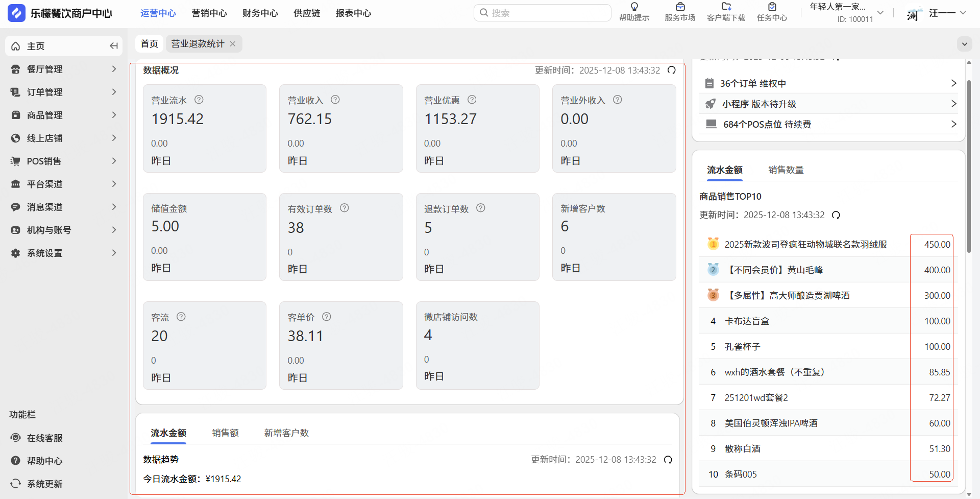Expand the 餐厅管理 sidebar menu
Screen dimensions: 980x499
tap(64, 69)
